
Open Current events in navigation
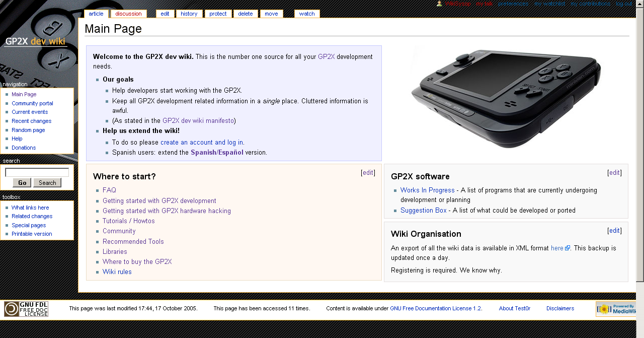click(x=30, y=112)
